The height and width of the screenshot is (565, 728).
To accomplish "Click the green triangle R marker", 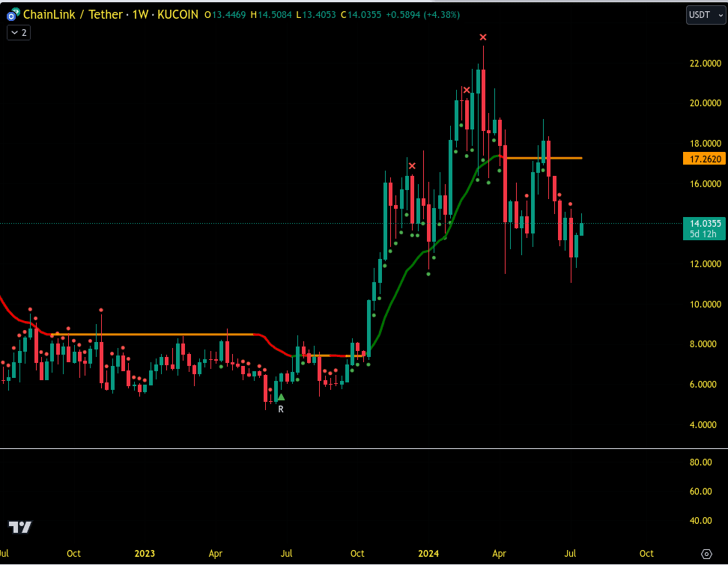I will tap(281, 397).
